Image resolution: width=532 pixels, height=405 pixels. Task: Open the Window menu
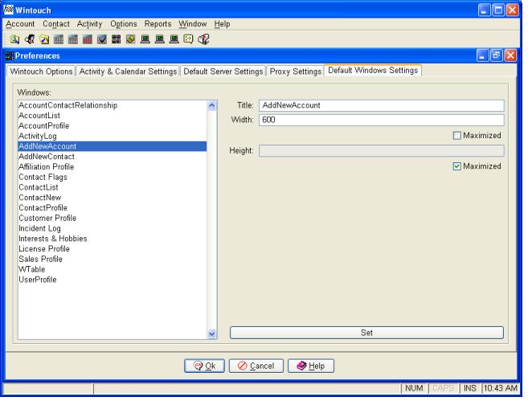point(193,24)
